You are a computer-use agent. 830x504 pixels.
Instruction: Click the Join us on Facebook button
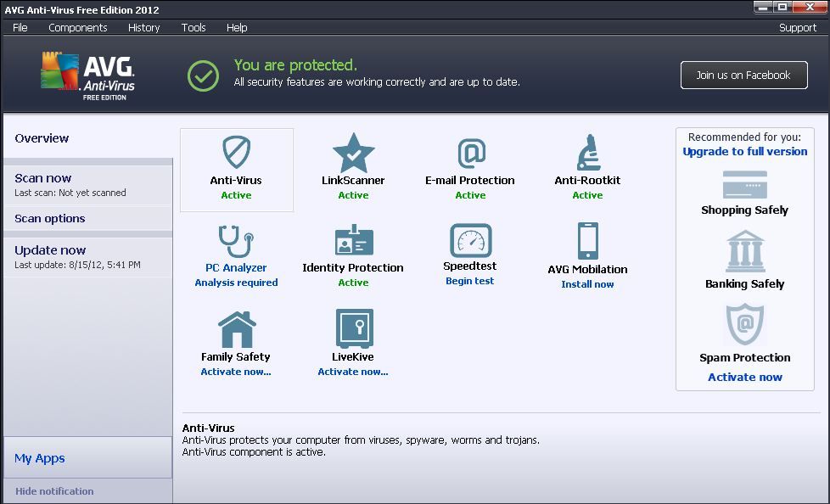tap(743, 76)
